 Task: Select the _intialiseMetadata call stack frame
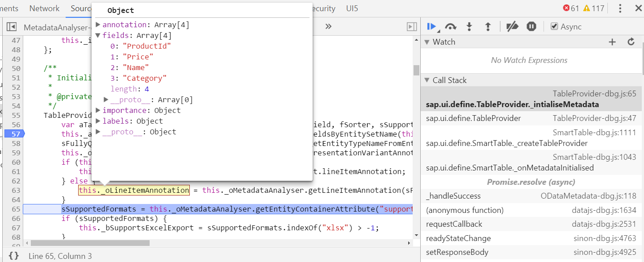click(531, 99)
